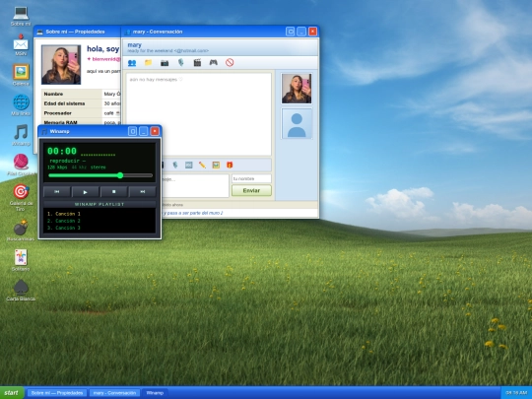This screenshot has height=399, width=532.
Task: Open the Buscaminas desktop icon
Action: coord(21,231)
